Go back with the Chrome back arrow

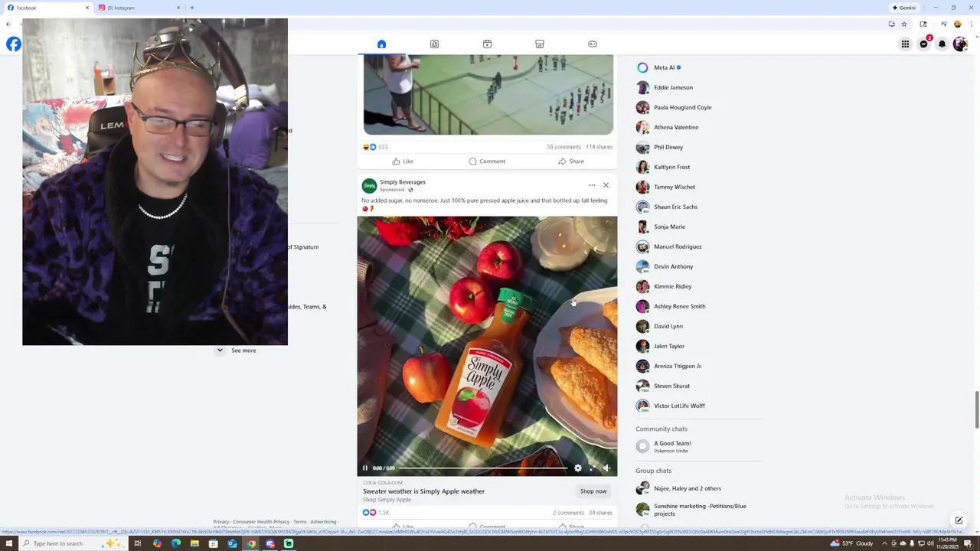8,24
